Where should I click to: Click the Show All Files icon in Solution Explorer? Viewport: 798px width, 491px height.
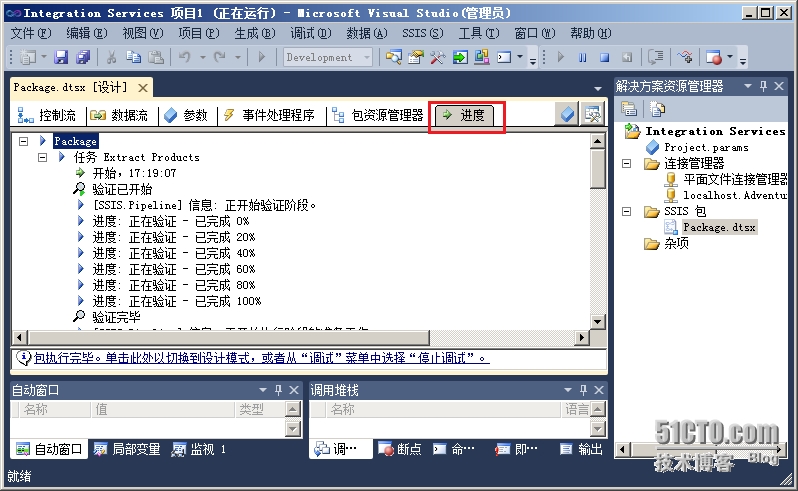657,109
